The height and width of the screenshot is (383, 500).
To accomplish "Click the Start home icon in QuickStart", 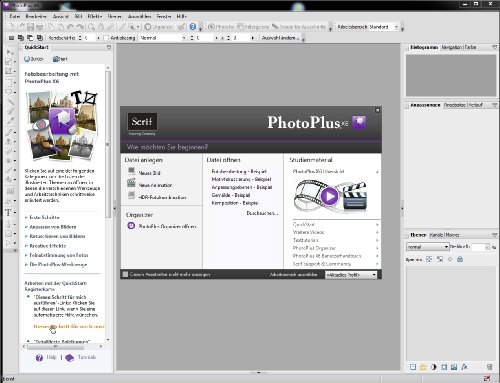I will coord(56,59).
